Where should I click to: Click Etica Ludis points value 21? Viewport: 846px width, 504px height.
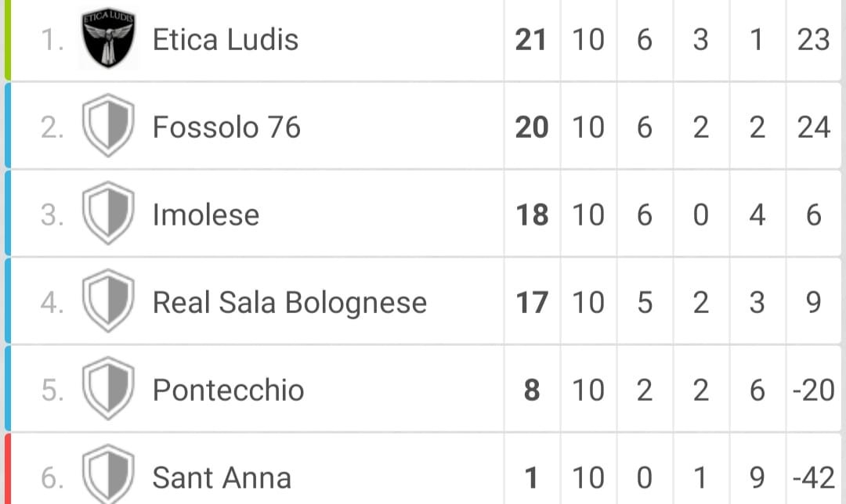coord(531,39)
